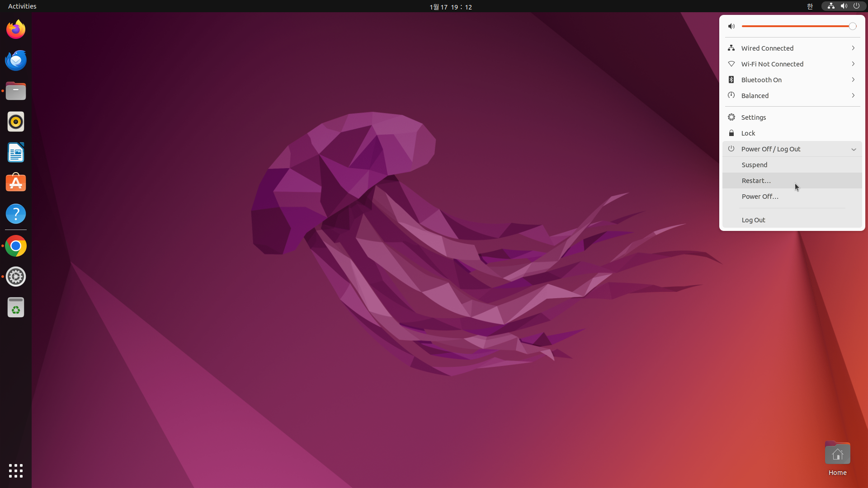Click the Wired network icon

731,48
